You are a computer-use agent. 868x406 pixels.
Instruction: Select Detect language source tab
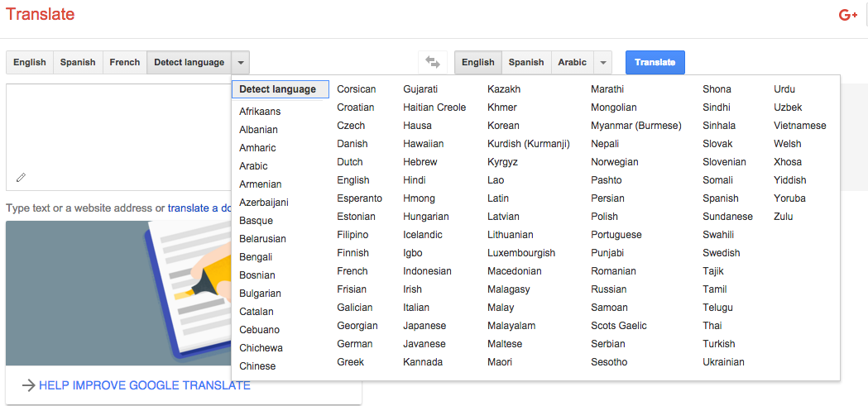(189, 63)
